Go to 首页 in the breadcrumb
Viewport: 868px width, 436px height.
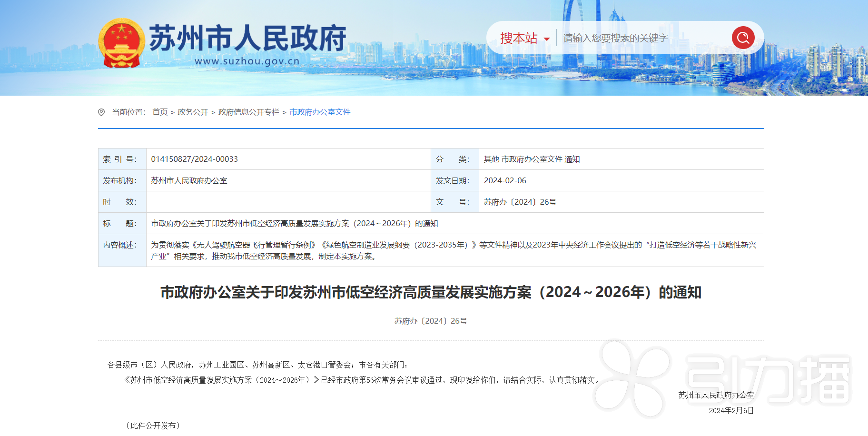[160, 112]
